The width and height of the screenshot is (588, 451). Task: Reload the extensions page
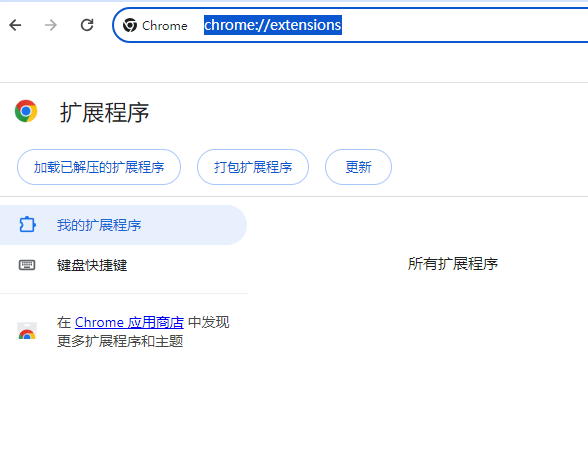[x=87, y=25]
